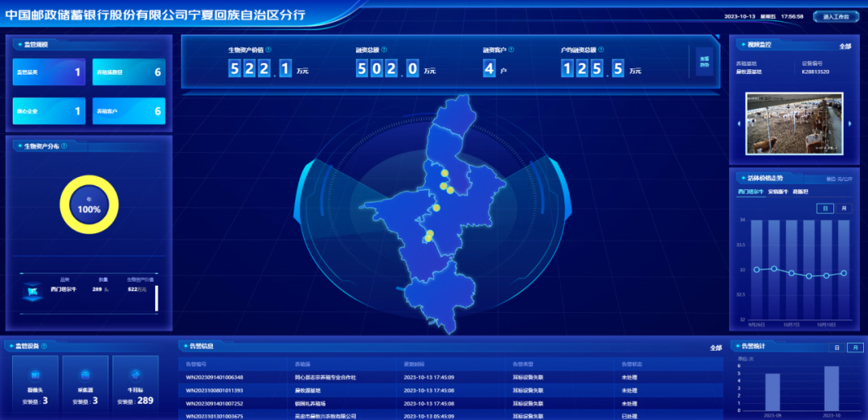
Task: Click 已处理 status in alarm table
Action: point(629,416)
